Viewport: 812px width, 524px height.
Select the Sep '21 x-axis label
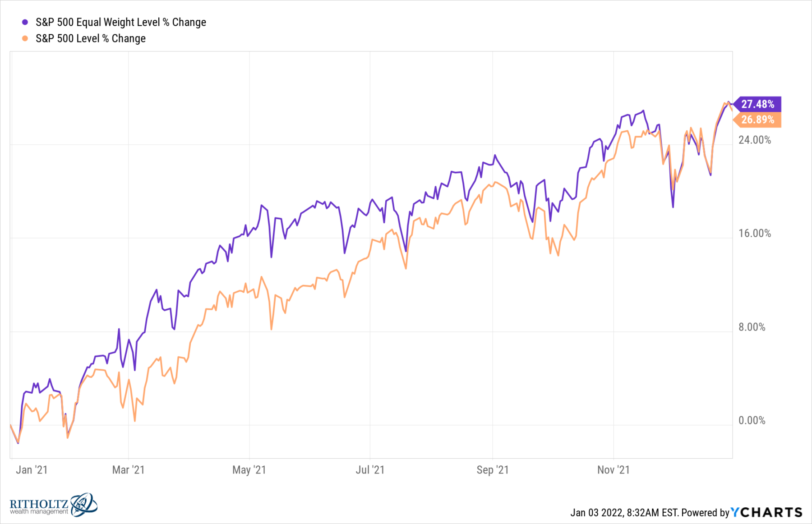click(x=493, y=470)
